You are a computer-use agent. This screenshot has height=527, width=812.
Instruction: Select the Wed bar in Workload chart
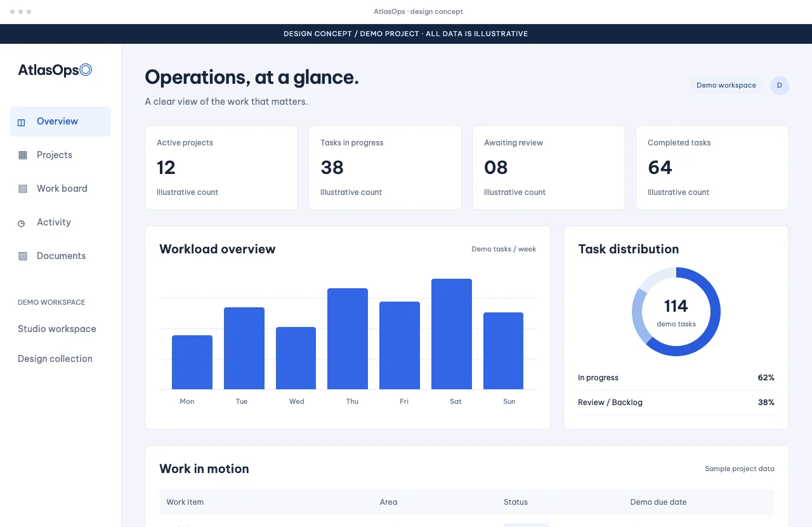(x=296, y=358)
